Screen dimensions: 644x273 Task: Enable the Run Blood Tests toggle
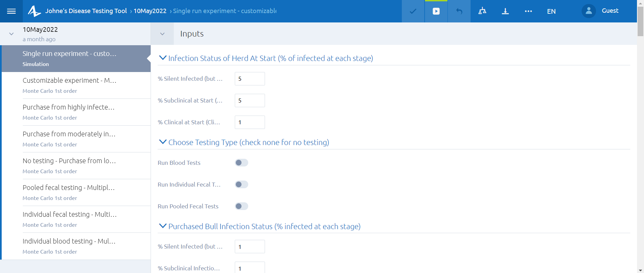[x=241, y=163]
